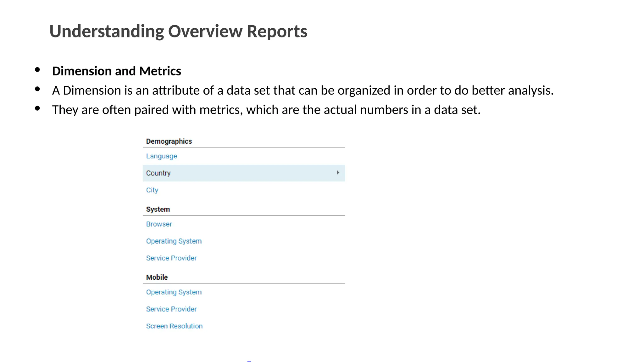This screenshot has width=644, height=362.
Task: Click the sentence starting 'They are often paired'
Action: [x=266, y=110]
